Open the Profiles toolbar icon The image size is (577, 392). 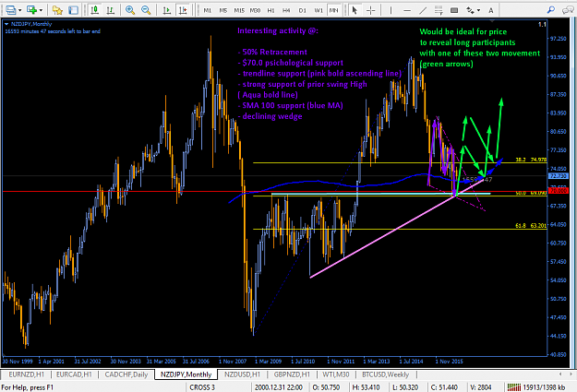11,10
